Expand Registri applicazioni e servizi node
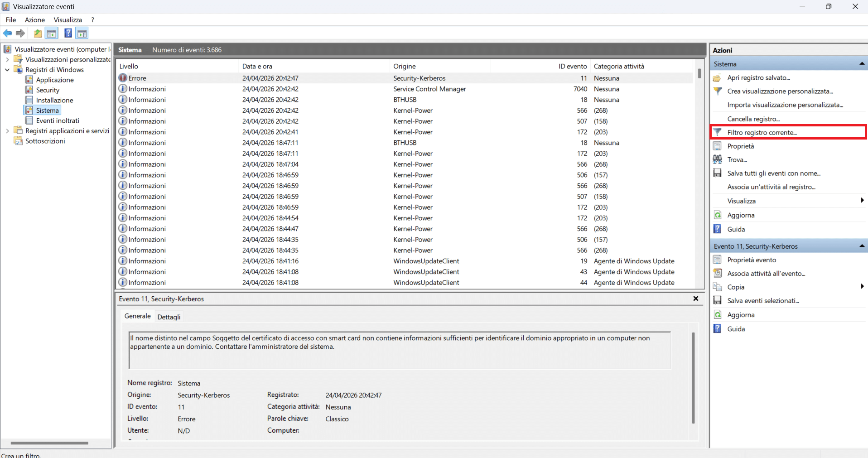 point(7,131)
